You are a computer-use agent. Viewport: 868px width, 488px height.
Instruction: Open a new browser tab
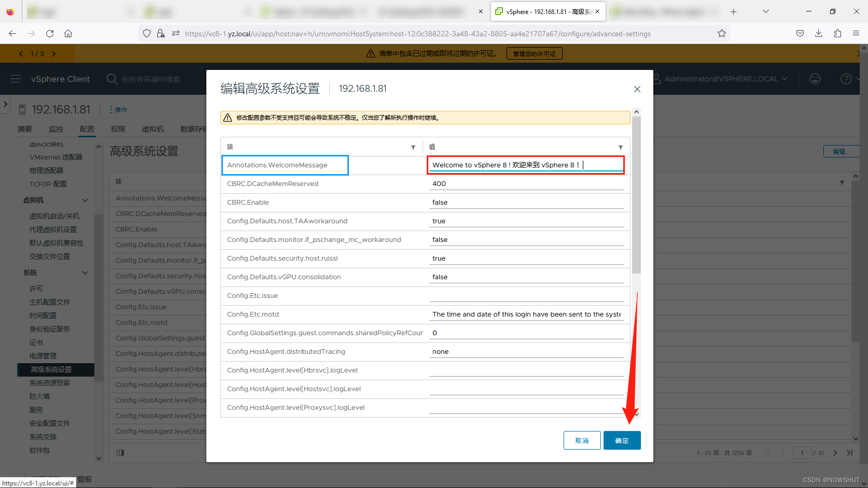tap(733, 11)
